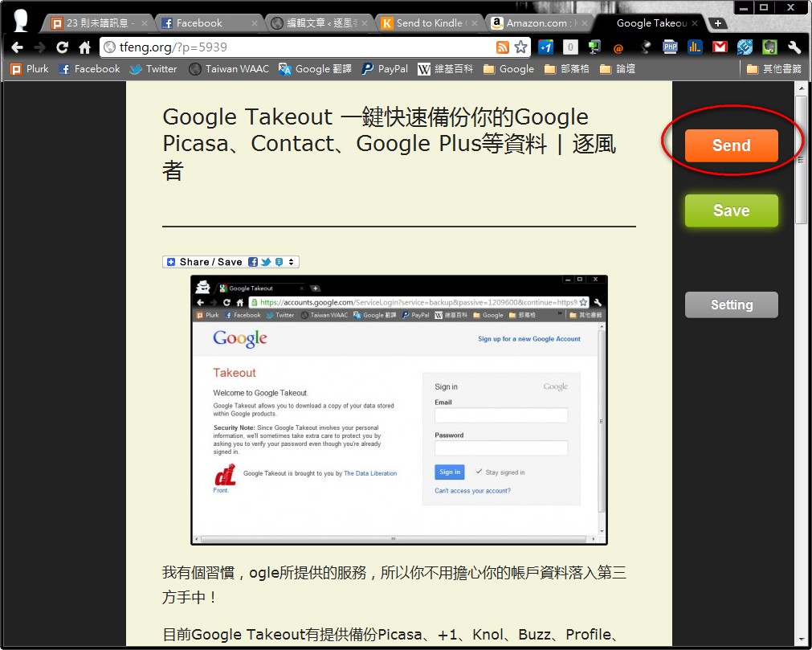Click the orange @ extension icon
The height and width of the screenshot is (650, 812).
pos(618,48)
